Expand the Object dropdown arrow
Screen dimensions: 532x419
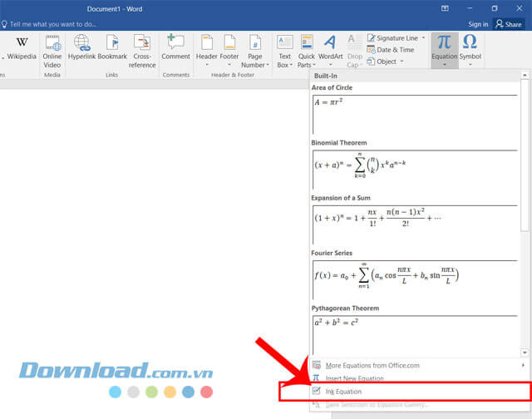point(401,62)
